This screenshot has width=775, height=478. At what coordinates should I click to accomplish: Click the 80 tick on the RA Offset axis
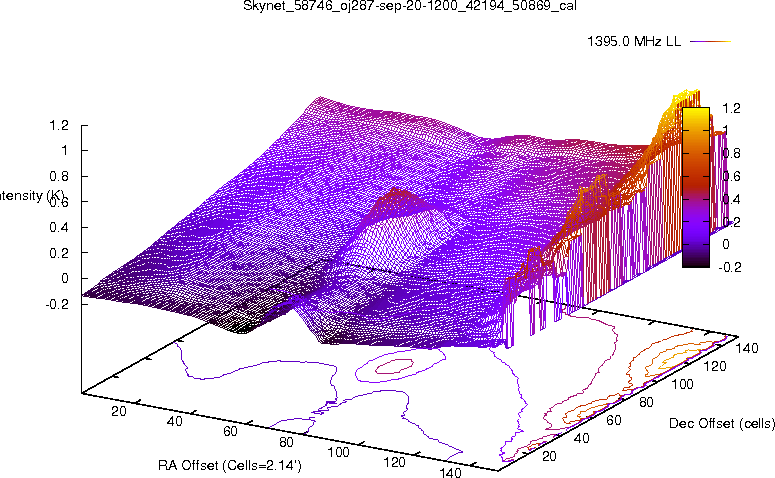click(286, 442)
